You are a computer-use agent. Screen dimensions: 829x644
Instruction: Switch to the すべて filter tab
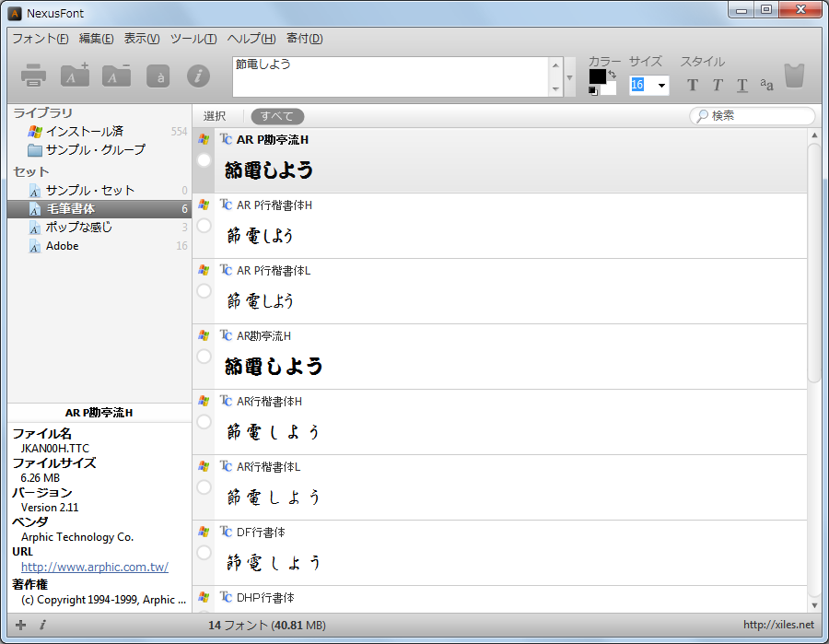point(277,116)
